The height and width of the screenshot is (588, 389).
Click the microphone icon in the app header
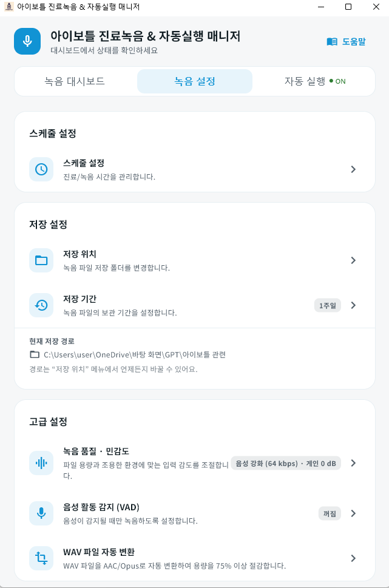pos(27,41)
